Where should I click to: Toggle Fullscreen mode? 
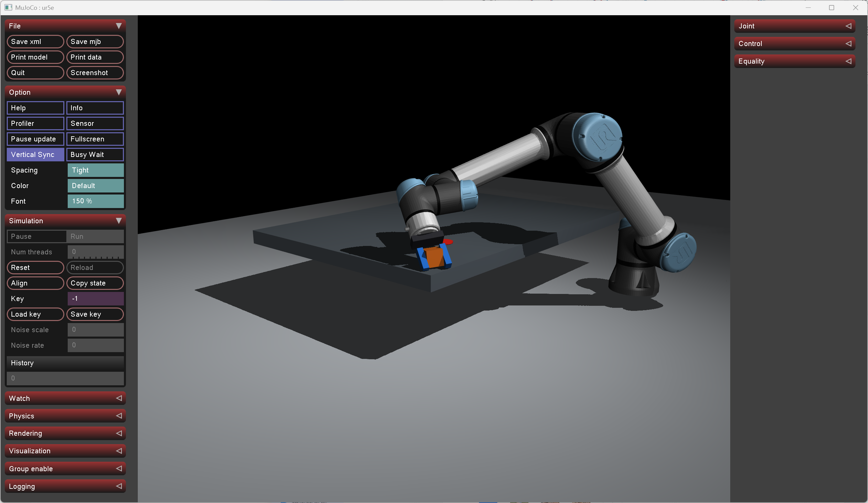pos(95,139)
